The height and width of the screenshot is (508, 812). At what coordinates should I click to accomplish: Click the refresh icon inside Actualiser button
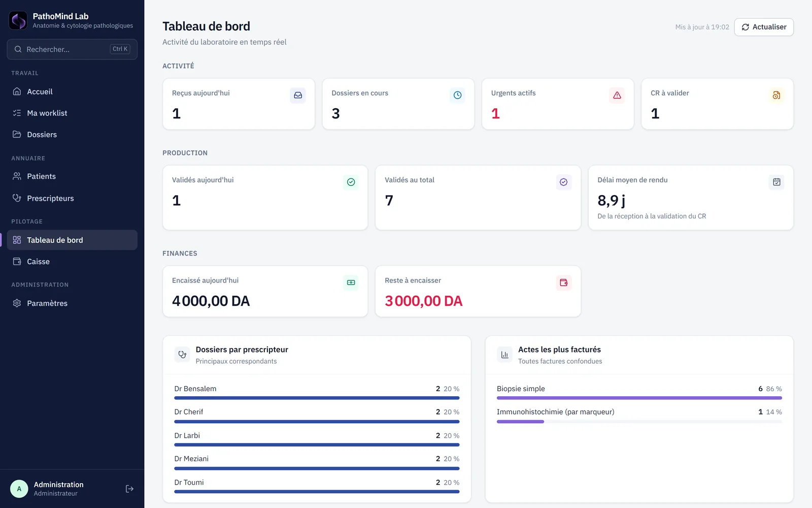[x=745, y=27]
